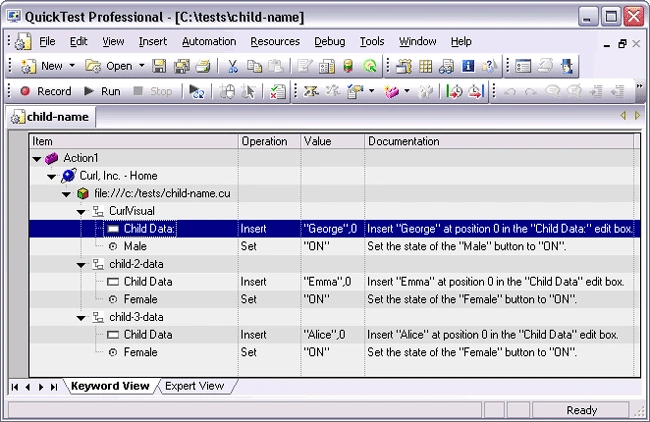Click the first Insert toolbar checkpoint icon
This screenshot has height=422, width=650.
[x=311, y=91]
